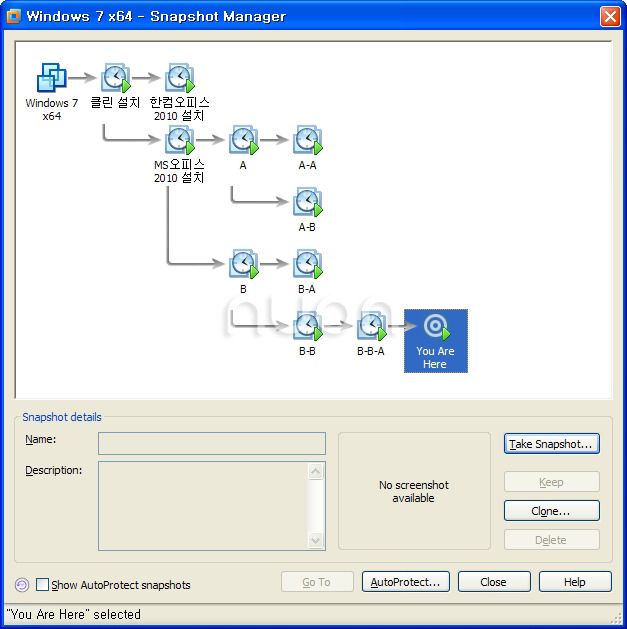This screenshot has width=627, height=629.
Task: Click the disabled Delete button
Action: tap(552, 540)
